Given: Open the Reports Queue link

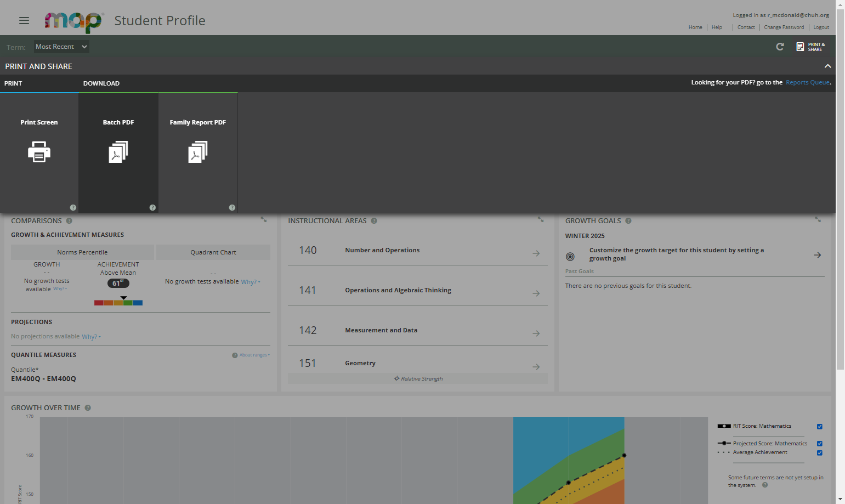Looking at the screenshot, I should click(808, 82).
